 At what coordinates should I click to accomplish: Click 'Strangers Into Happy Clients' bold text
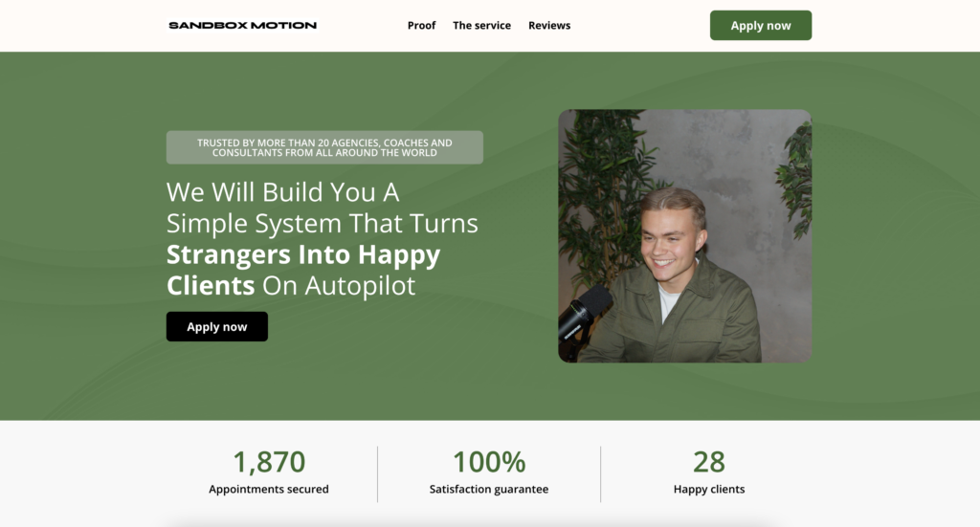tap(303, 270)
